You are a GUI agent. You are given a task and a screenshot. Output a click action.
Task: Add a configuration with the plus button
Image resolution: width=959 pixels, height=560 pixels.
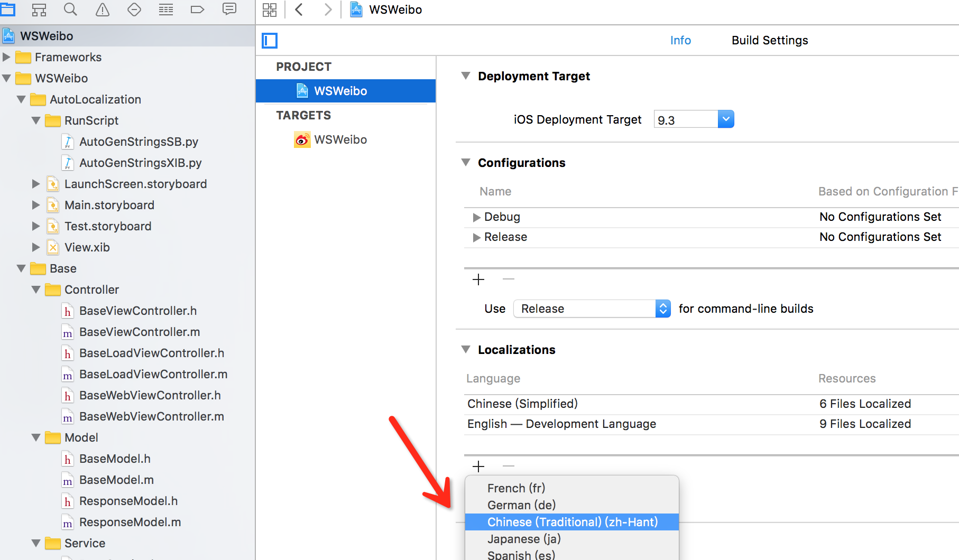[478, 279]
